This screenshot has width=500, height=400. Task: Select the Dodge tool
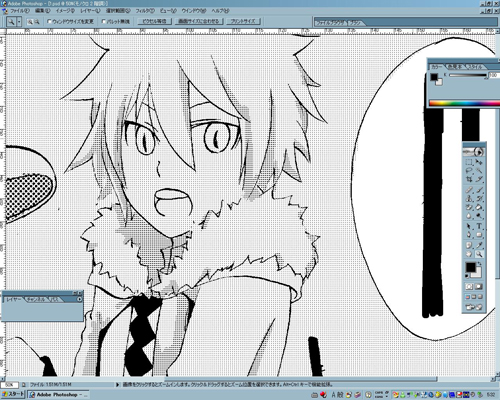point(479,216)
